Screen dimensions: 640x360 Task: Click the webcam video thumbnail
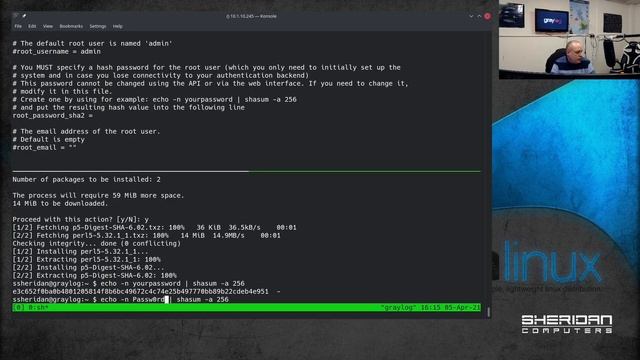(569, 39)
